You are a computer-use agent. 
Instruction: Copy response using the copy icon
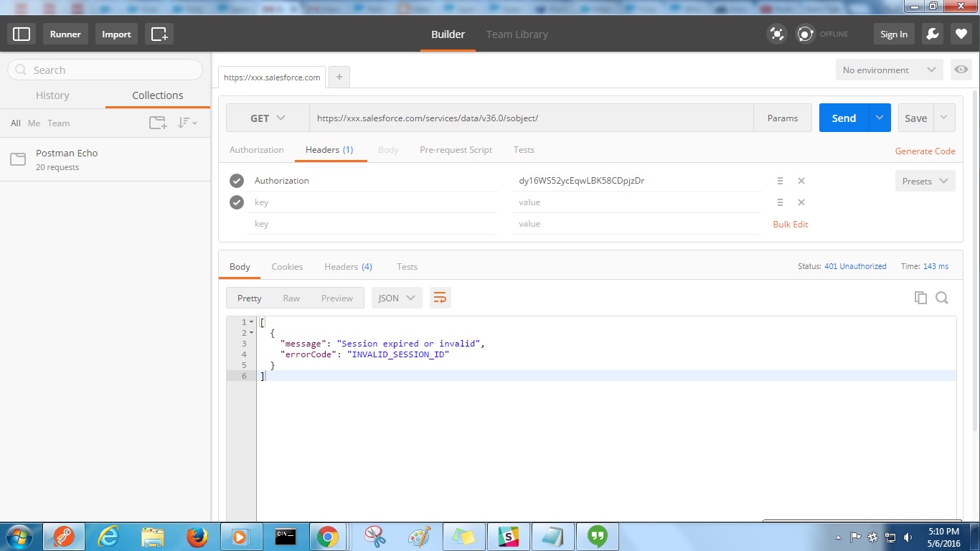click(x=920, y=298)
